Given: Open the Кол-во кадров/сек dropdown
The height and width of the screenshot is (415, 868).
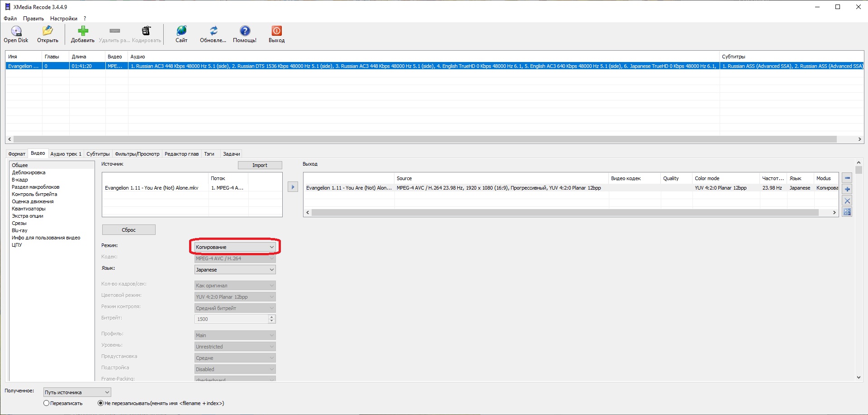Looking at the screenshot, I should point(235,286).
